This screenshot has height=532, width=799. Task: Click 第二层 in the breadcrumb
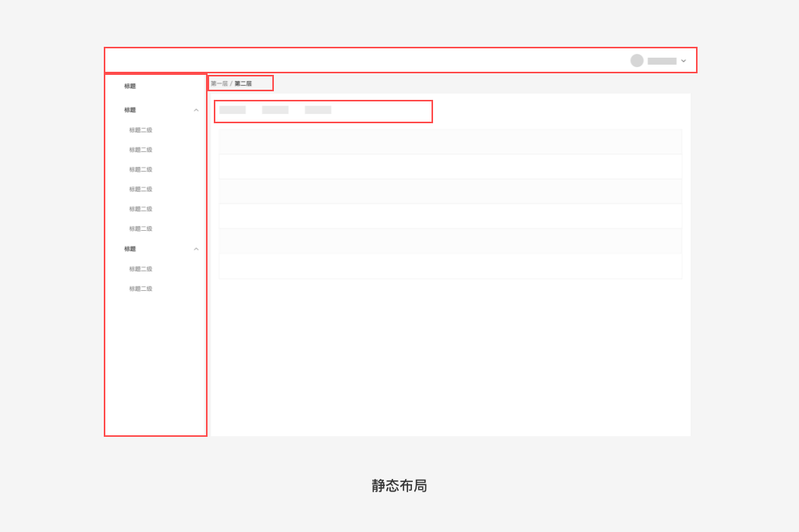point(243,83)
